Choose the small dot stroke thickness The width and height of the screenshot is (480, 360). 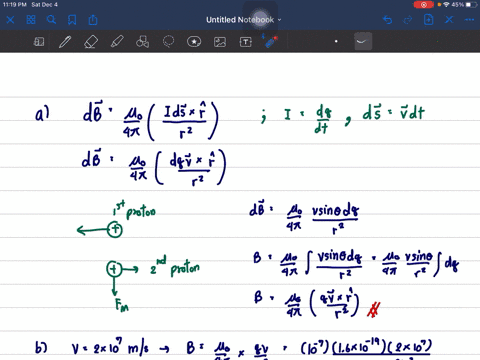pos(336,41)
